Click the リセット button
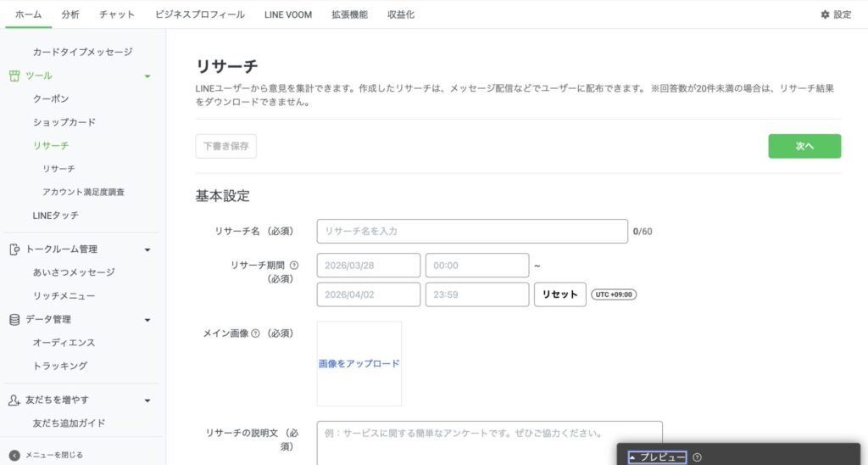This screenshot has height=465, width=868. coord(559,294)
